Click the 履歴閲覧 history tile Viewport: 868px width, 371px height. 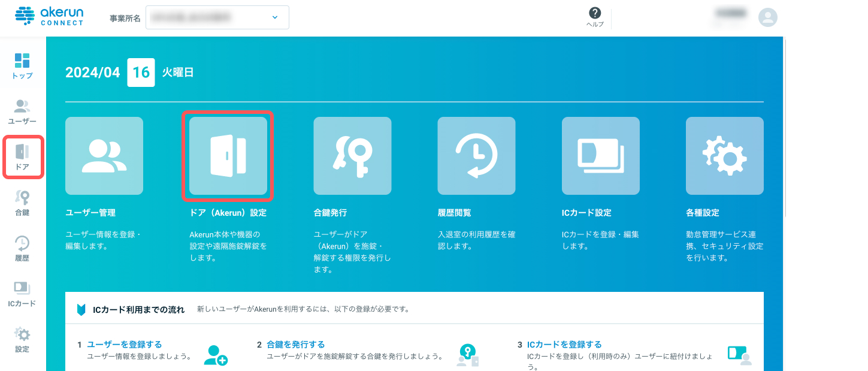point(476,156)
